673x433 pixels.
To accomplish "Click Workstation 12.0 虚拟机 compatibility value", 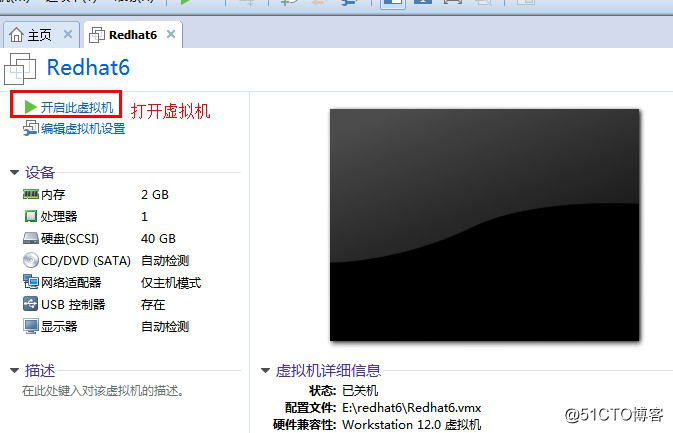I will (412, 425).
